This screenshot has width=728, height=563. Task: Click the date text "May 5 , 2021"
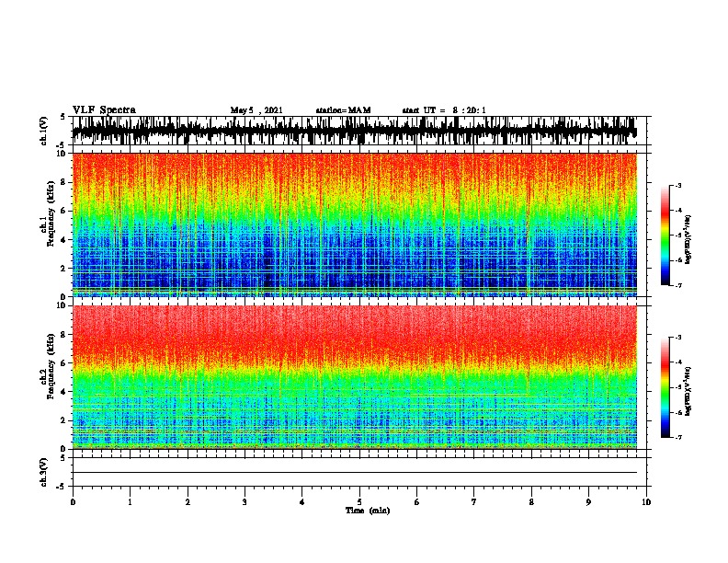pyautogui.click(x=256, y=110)
